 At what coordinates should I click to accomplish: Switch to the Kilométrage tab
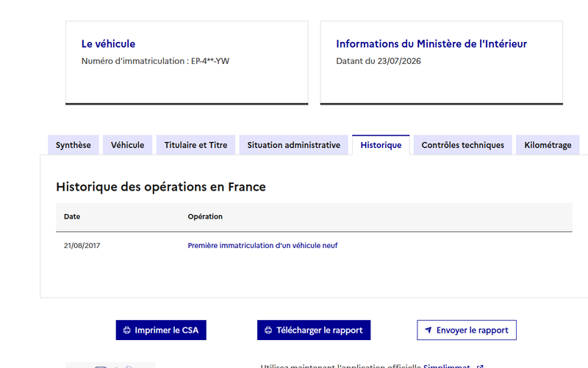coord(548,145)
